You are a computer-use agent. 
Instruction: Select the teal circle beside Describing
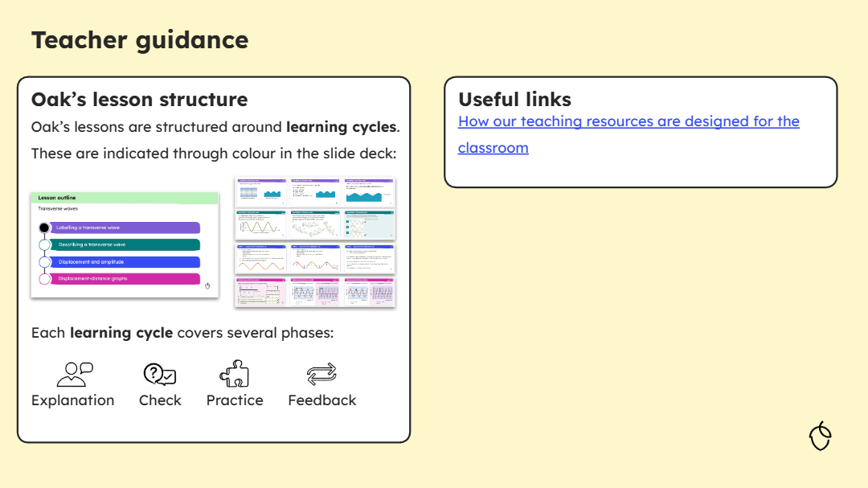pos(44,244)
